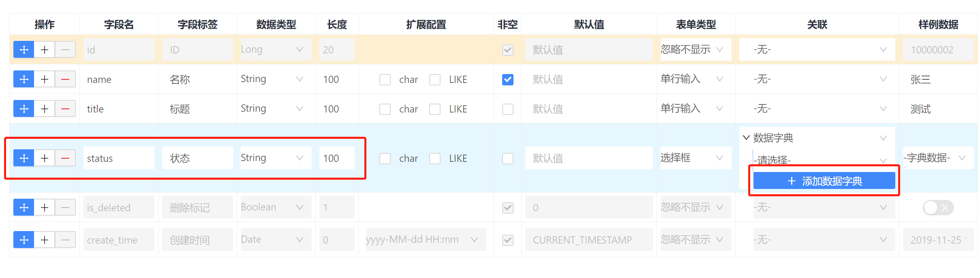Viewport: 980px width, 278px height.
Task: Add a row after the status field
Action: 45,158
